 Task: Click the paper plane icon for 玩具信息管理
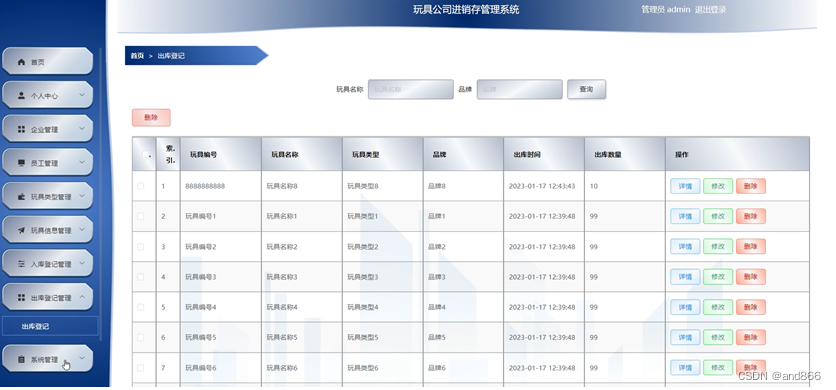(x=21, y=230)
